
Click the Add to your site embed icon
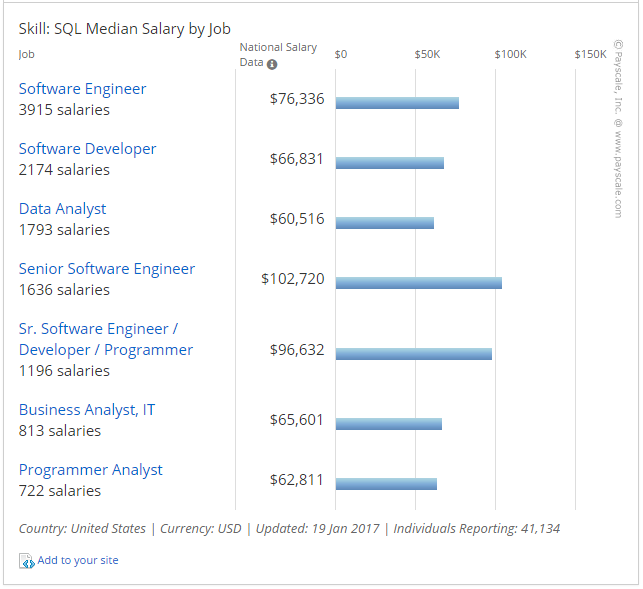coord(27,561)
